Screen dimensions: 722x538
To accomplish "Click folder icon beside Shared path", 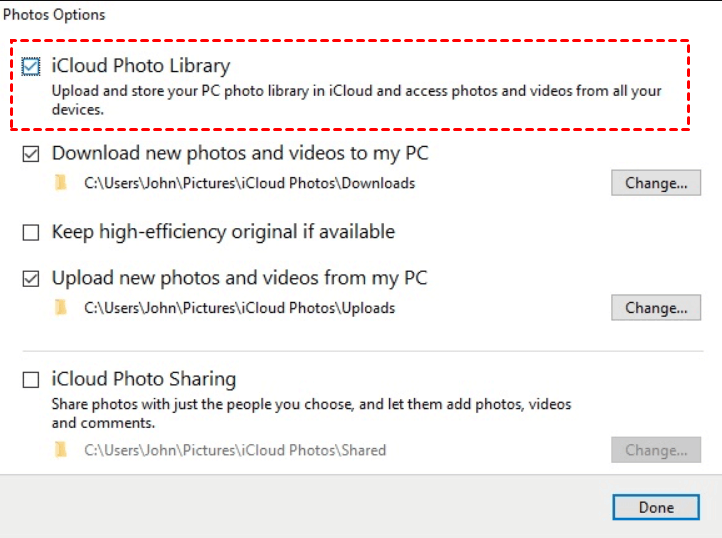I will click(x=62, y=450).
